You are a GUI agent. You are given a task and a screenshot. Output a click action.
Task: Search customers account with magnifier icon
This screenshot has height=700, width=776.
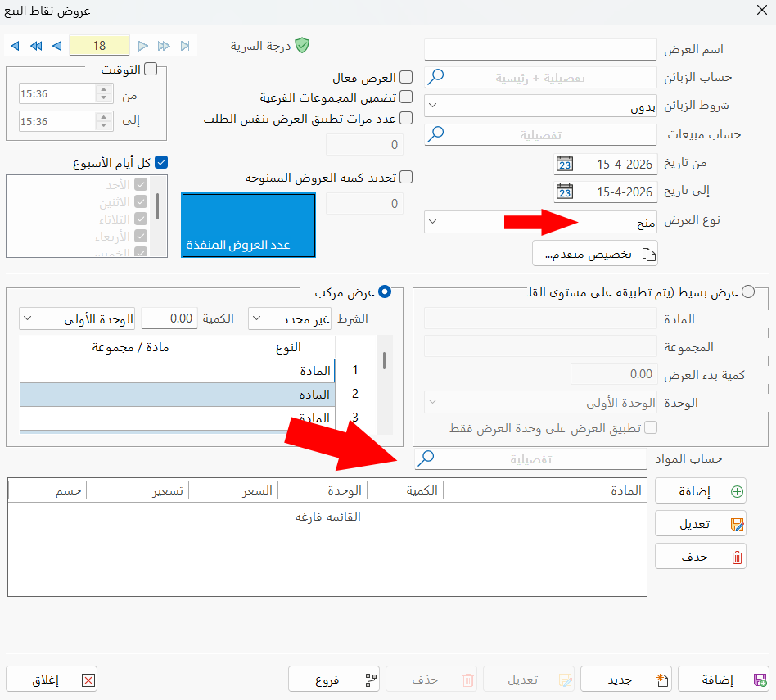[436, 77]
